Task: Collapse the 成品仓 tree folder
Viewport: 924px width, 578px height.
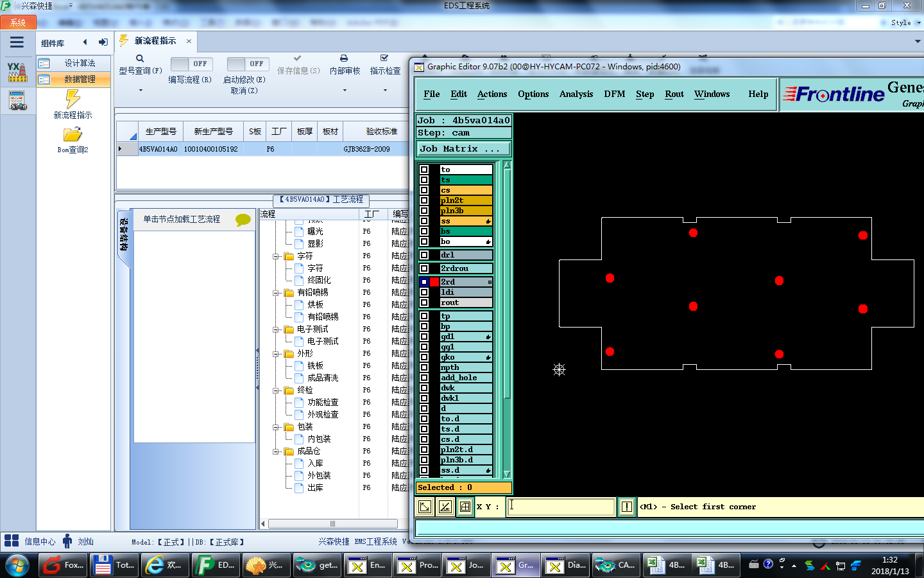Action: click(277, 451)
